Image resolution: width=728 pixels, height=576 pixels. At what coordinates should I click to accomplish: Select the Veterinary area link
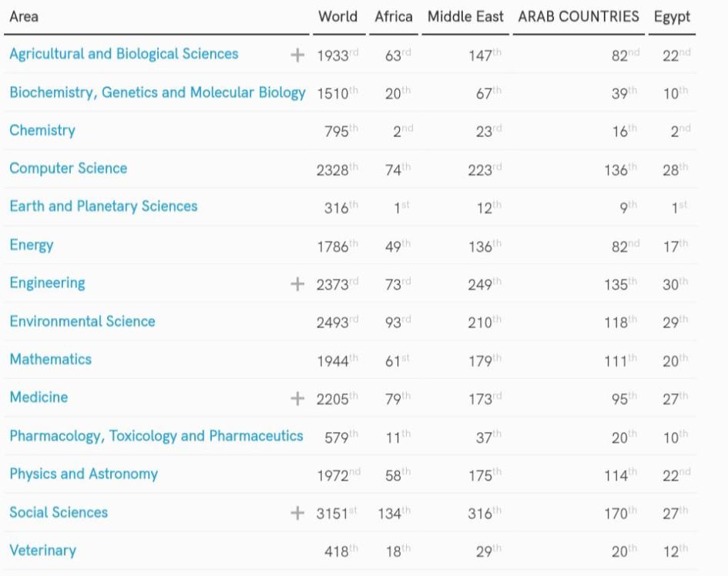click(42, 550)
